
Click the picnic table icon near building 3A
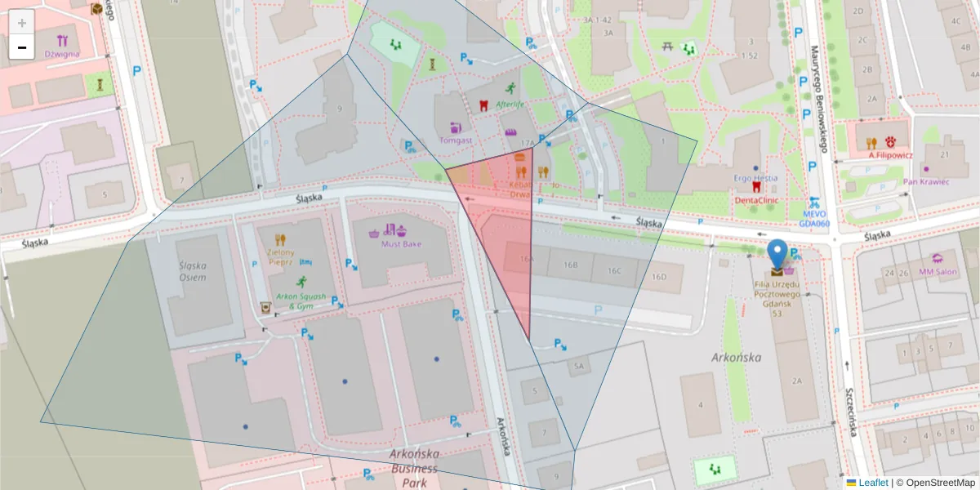pyautogui.click(x=666, y=45)
